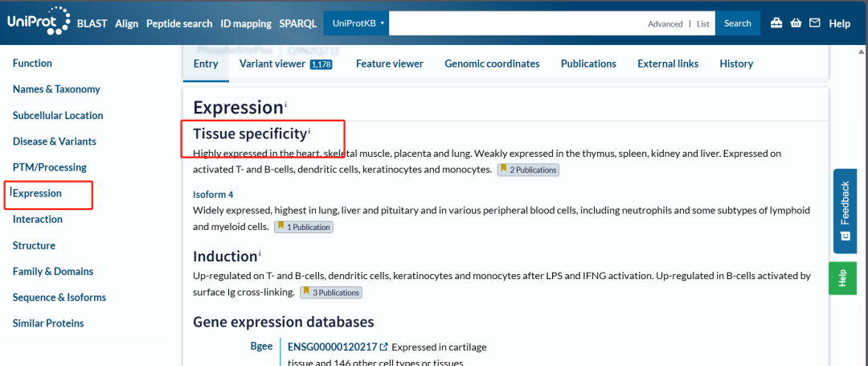The width and height of the screenshot is (868, 366).
Task: Open the Isoform 4 link
Action: point(213,194)
